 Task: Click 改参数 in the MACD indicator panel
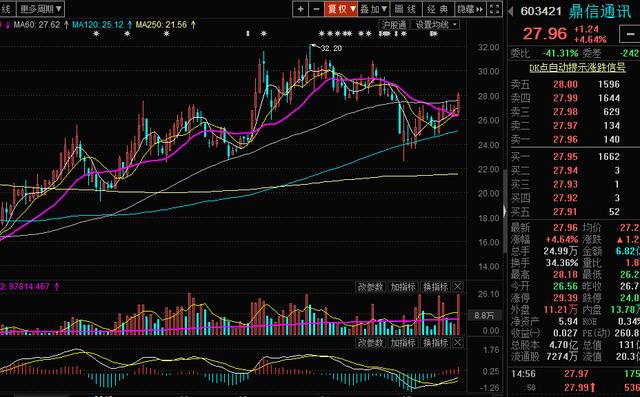370,343
